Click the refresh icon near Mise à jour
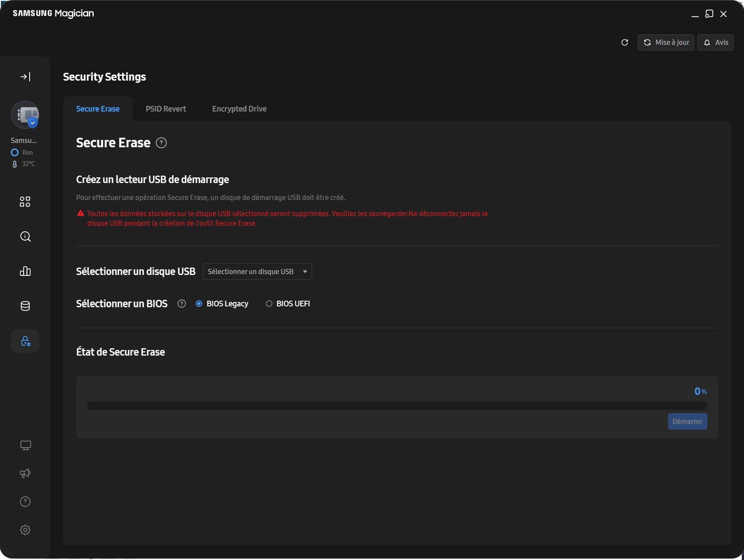The width and height of the screenshot is (744, 560). click(625, 43)
